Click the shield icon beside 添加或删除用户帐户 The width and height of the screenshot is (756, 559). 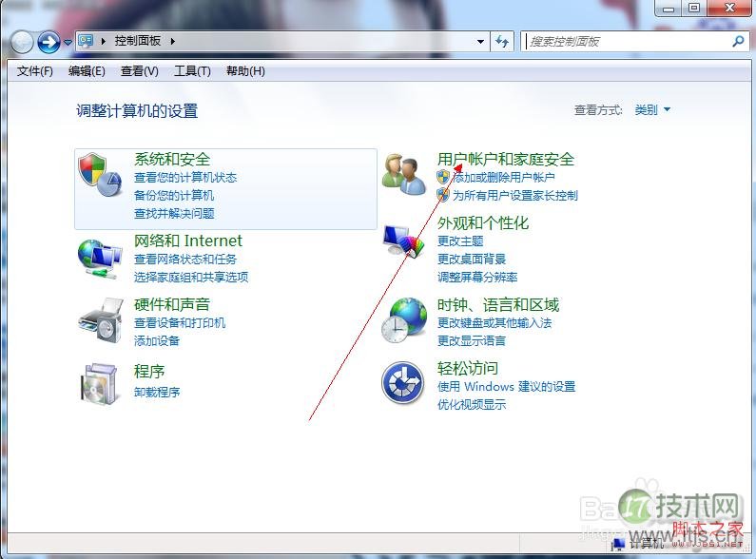pos(442,177)
